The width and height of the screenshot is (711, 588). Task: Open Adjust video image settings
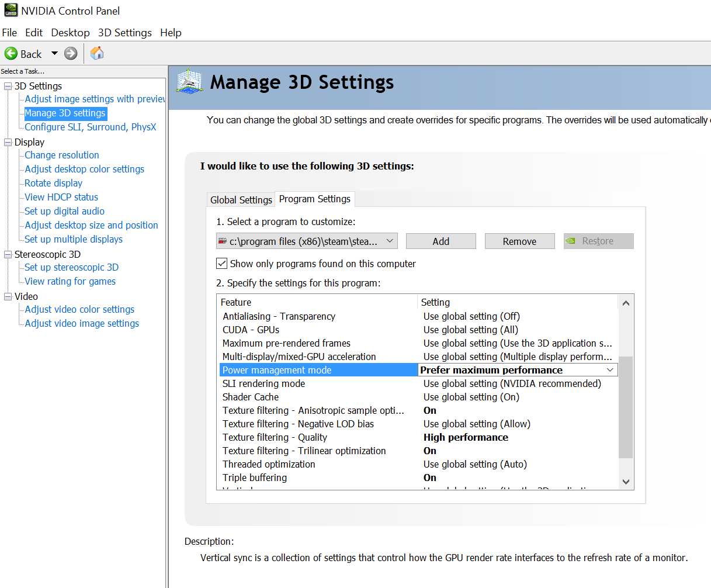coord(82,323)
